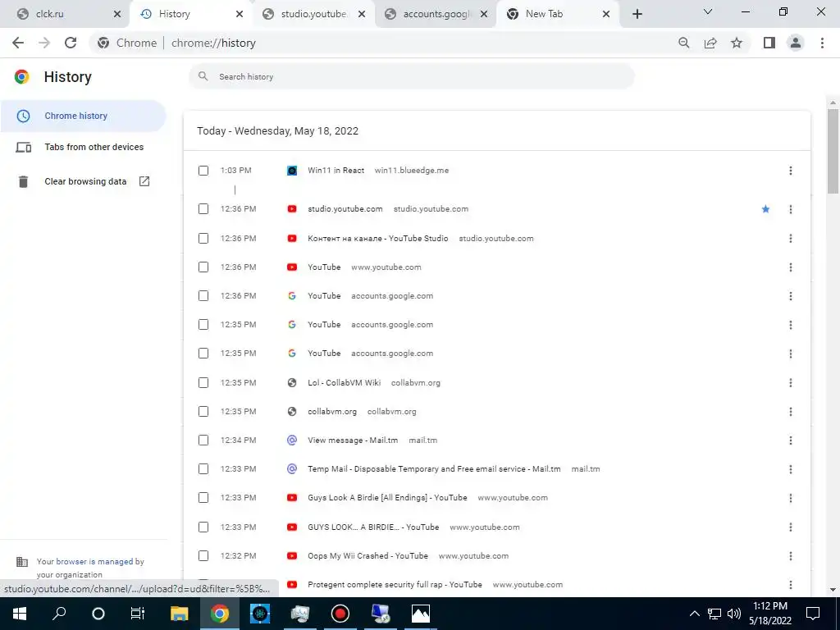Open more actions for Win11 in React entry
This screenshot has width=840, height=630.
(x=791, y=171)
